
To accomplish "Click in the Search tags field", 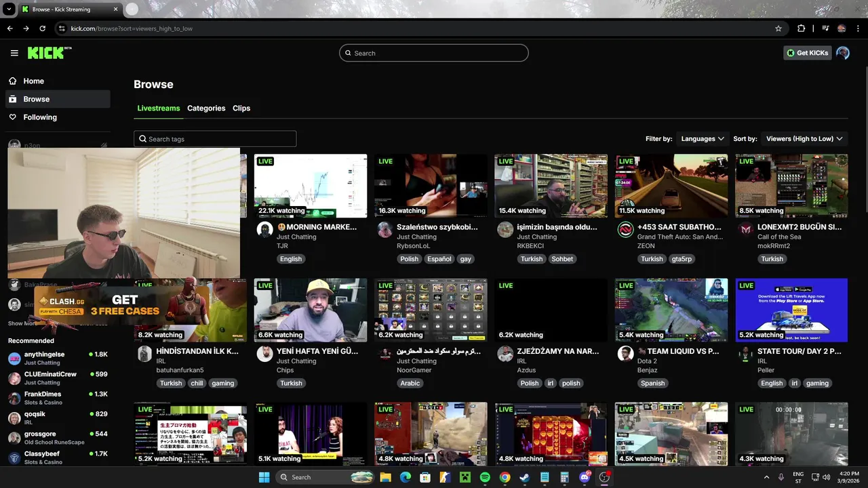I will coord(215,139).
